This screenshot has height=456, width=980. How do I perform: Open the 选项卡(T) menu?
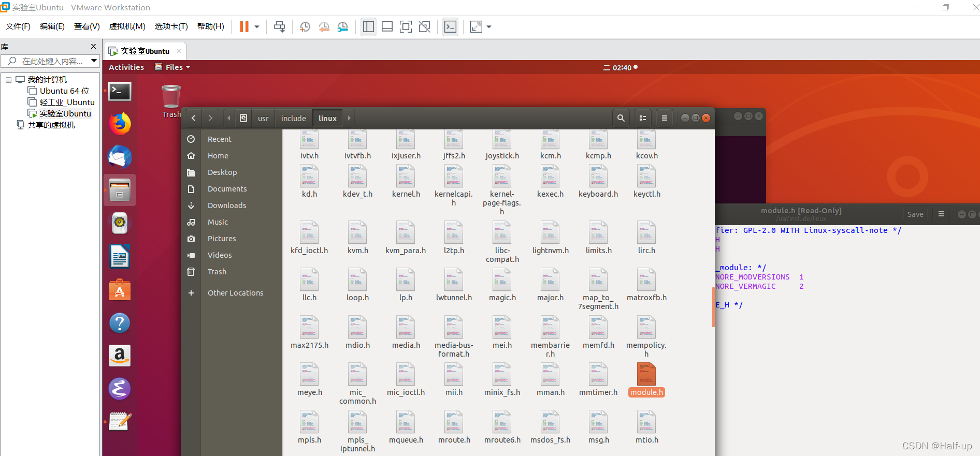(171, 26)
